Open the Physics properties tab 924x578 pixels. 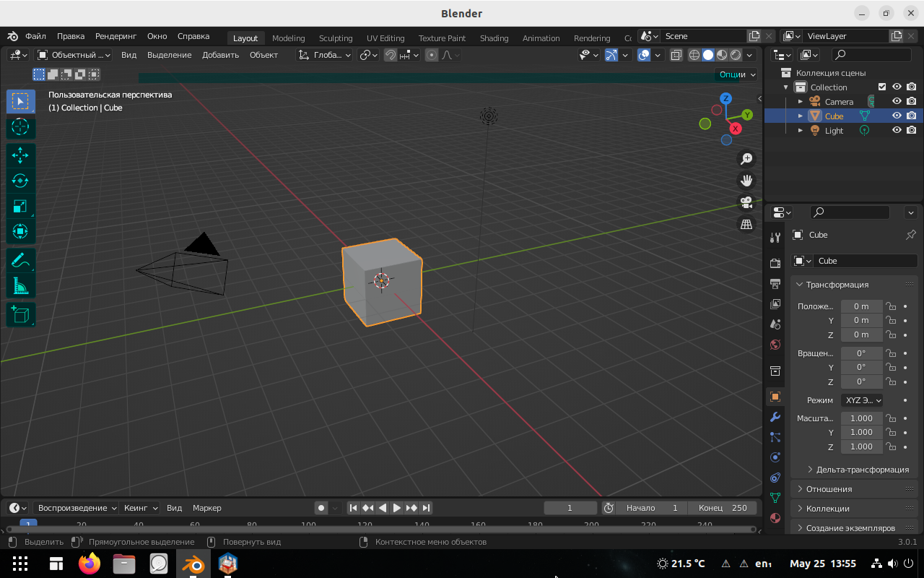coord(775,457)
